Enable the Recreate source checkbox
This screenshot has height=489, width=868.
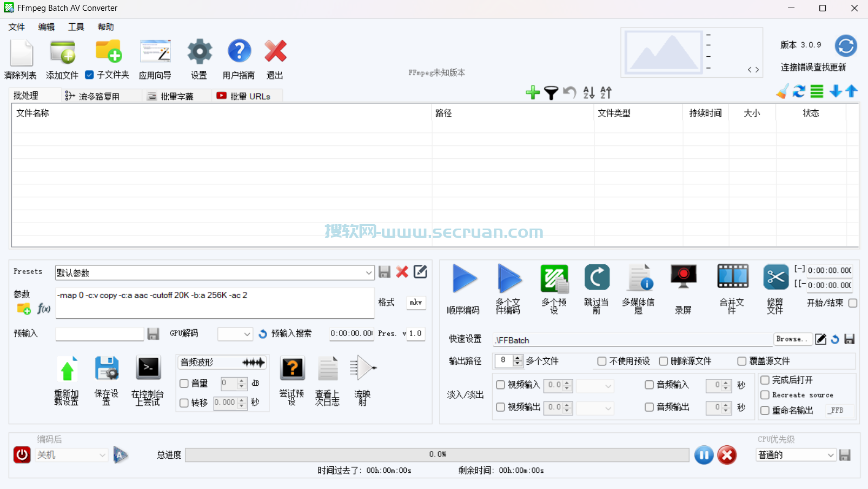tap(765, 395)
